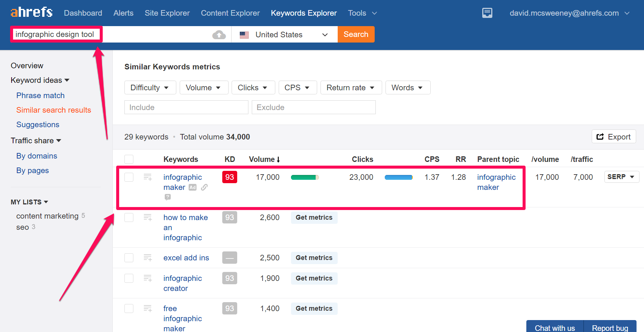Click Get metrics for how to make an infographic

(314, 217)
